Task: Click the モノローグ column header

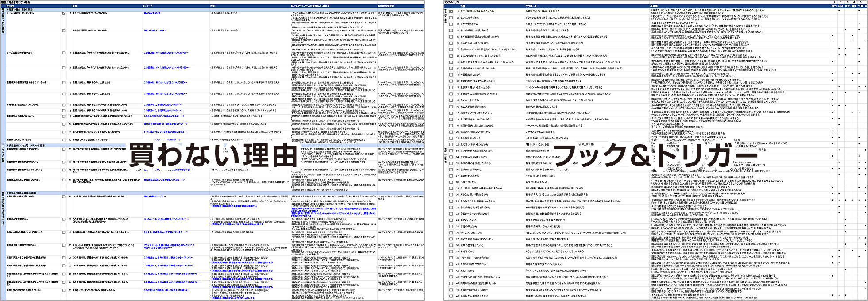Action: 148,6
